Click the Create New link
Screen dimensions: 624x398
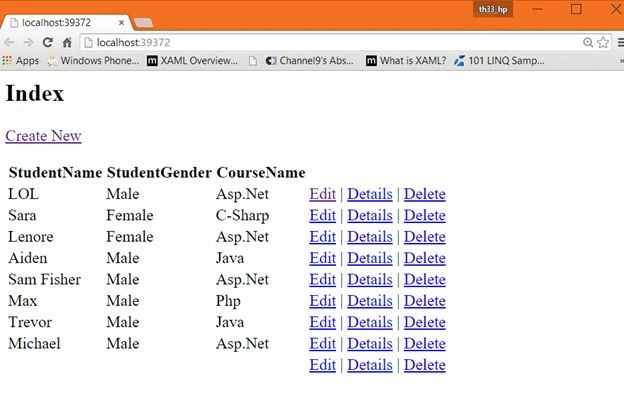point(43,136)
